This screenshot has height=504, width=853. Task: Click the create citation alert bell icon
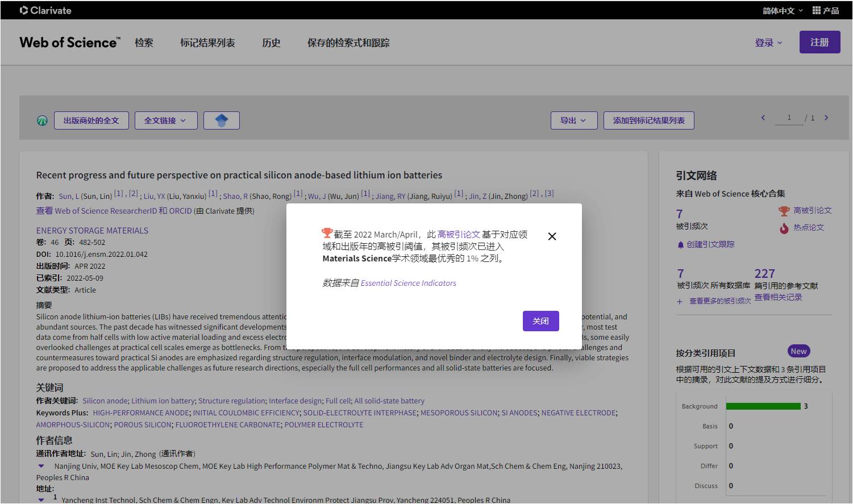pyautogui.click(x=680, y=245)
